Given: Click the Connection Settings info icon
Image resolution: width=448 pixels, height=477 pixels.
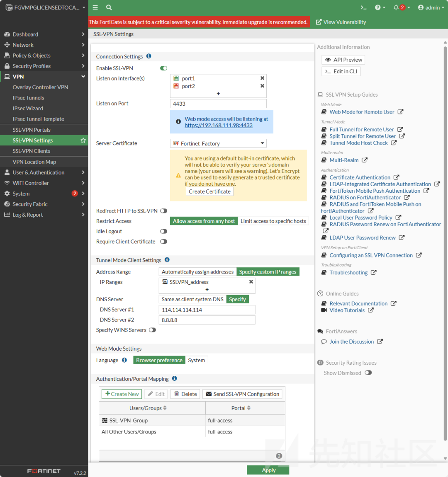Looking at the screenshot, I should (149, 56).
